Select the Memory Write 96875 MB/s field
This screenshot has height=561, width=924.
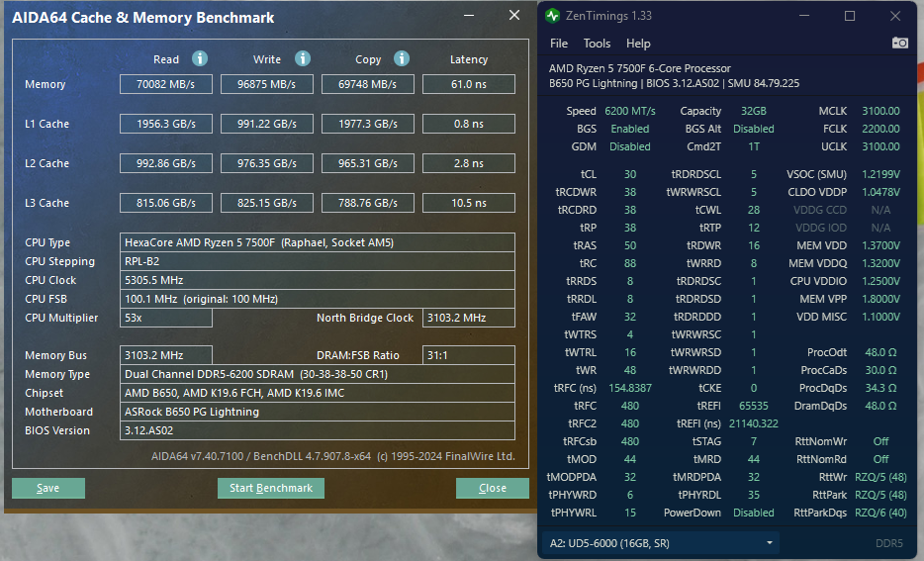267,84
